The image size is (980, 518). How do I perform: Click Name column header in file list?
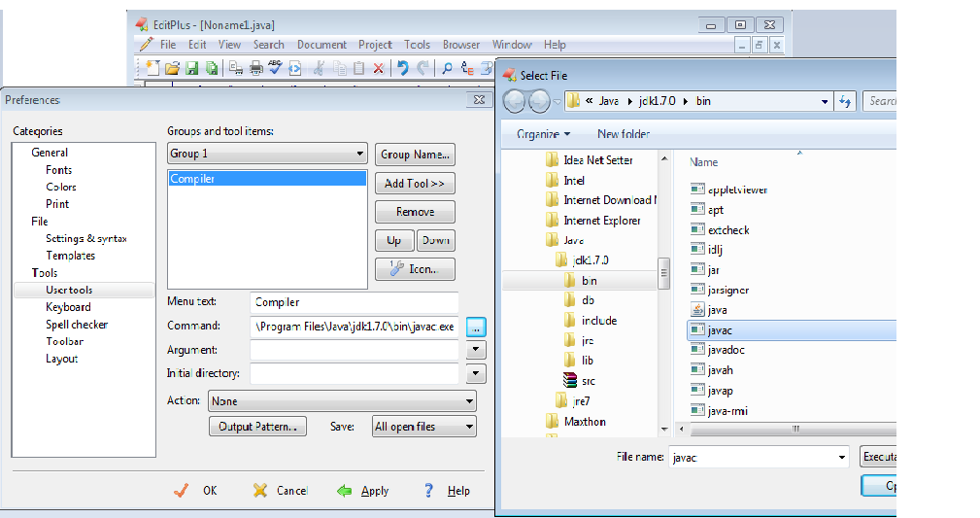pyautogui.click(x=703, y=162)
